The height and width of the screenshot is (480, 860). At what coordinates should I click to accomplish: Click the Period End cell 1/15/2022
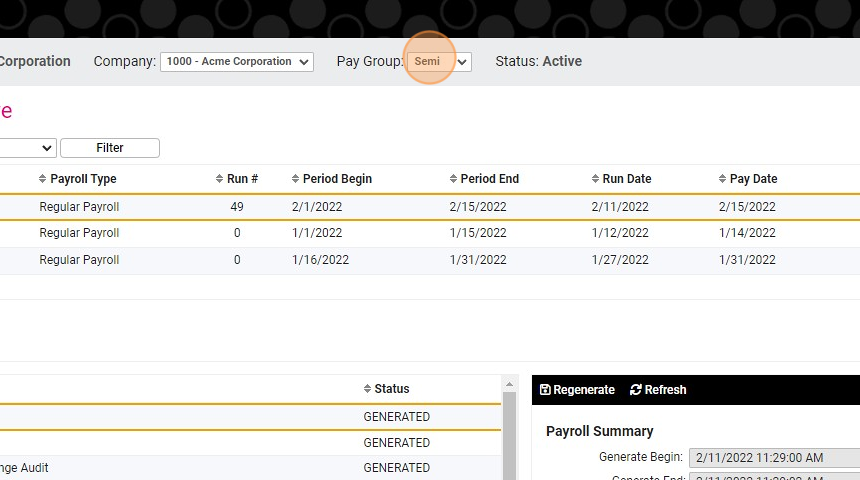tap(478, 233)
